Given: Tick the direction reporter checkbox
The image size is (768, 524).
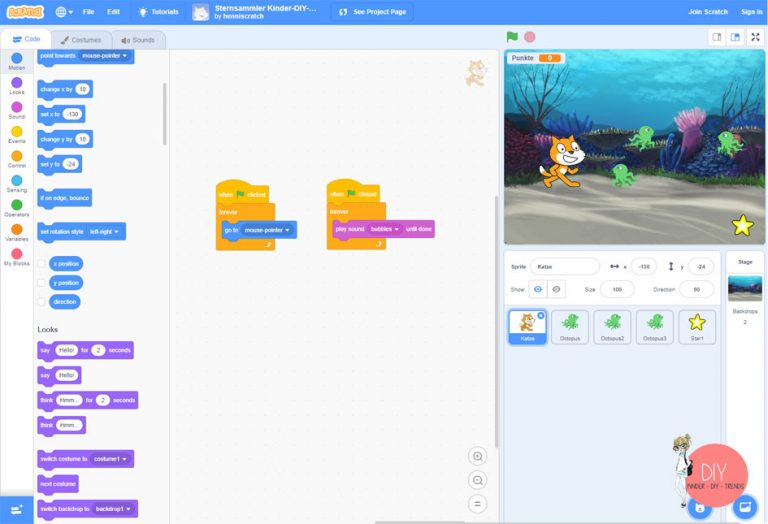Looking at the screenshot, I should [41, 302].
